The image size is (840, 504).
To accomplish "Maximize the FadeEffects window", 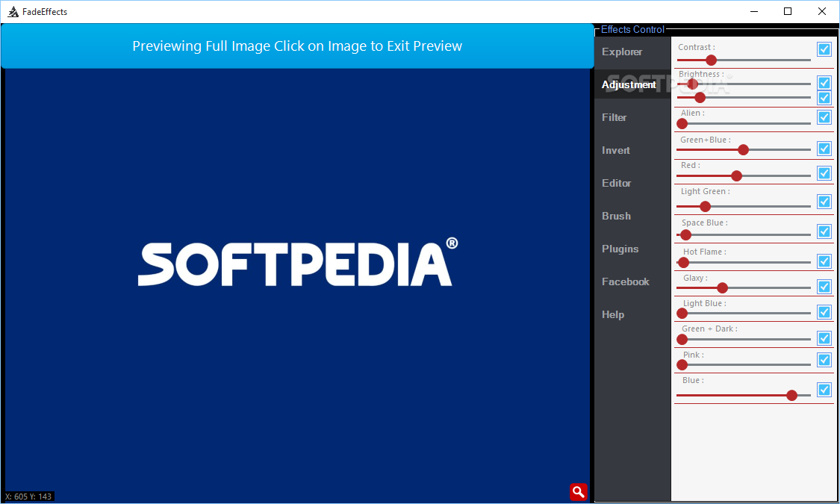I will pos(788,11).
